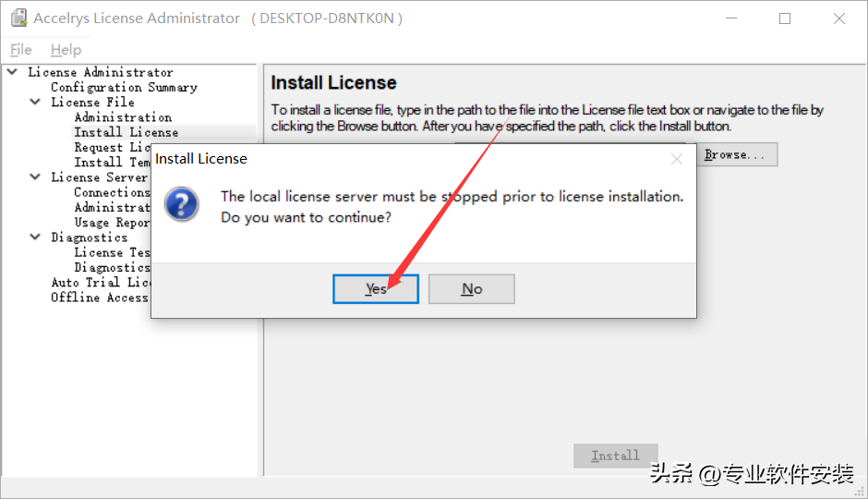Click No to cancel license installation
868x499 pixels.
pos(471,288)
